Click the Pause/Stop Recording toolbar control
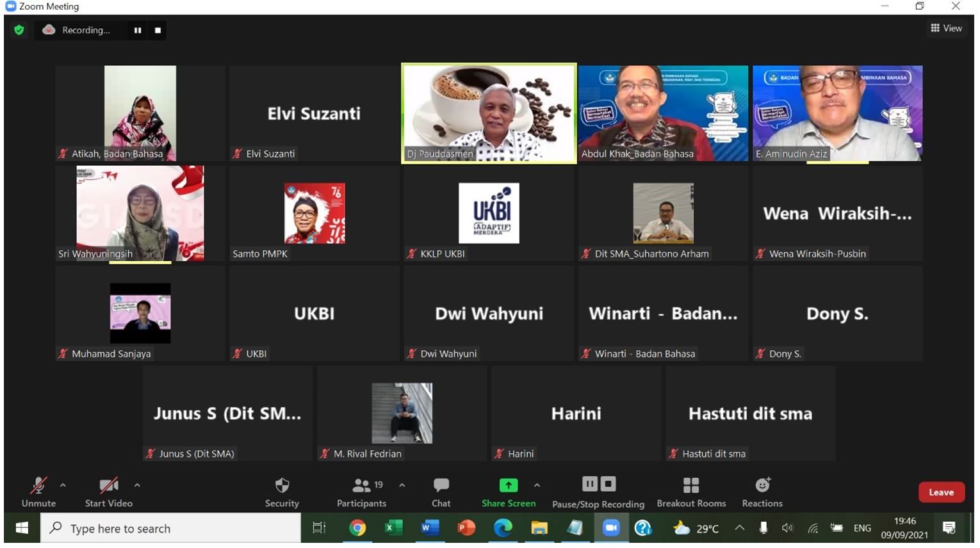The height and width of the screenshot is (548, 980). point(598,485)
